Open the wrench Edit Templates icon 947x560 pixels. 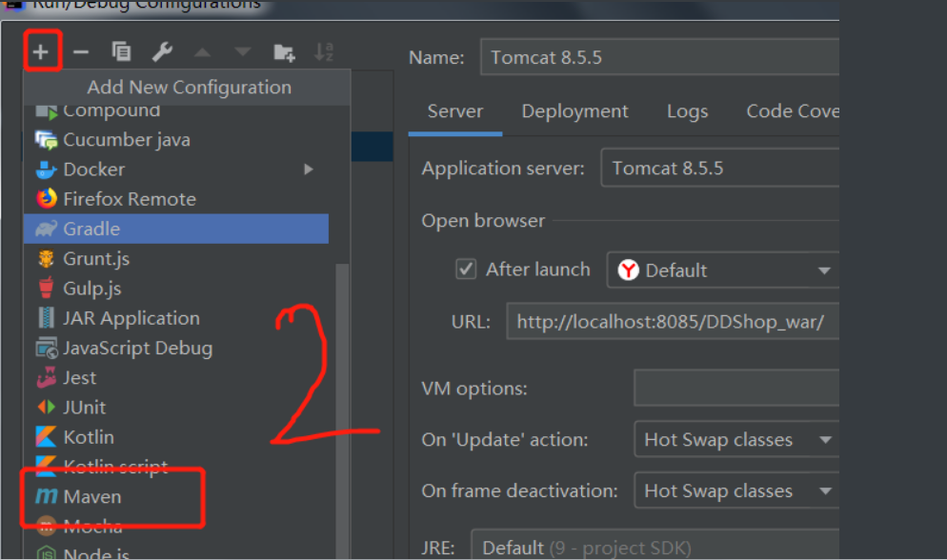pos(162,51)
